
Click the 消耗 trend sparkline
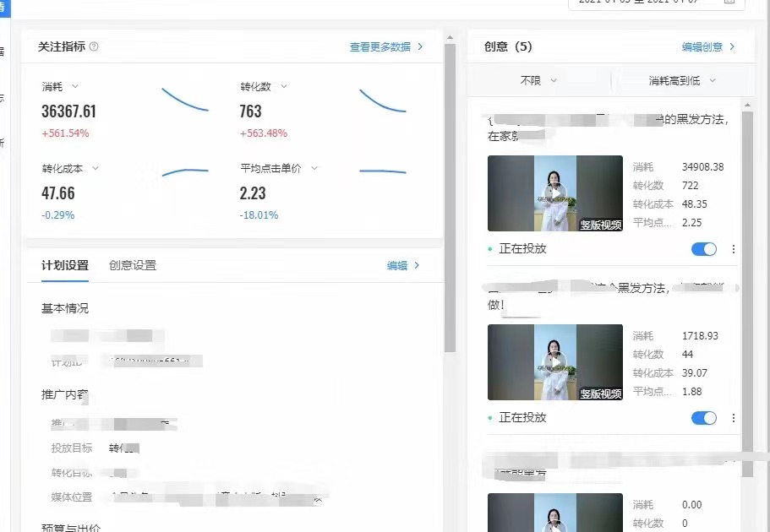coord(185,100)
